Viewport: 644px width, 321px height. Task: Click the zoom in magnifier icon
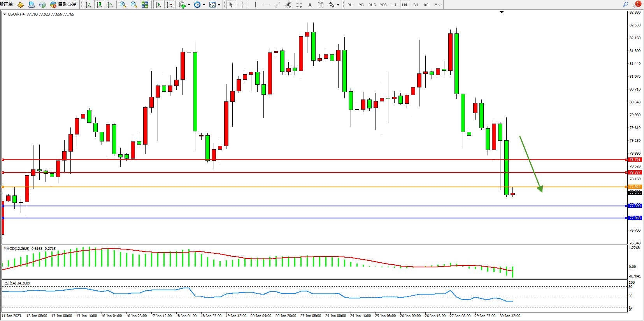coord(123,5)
